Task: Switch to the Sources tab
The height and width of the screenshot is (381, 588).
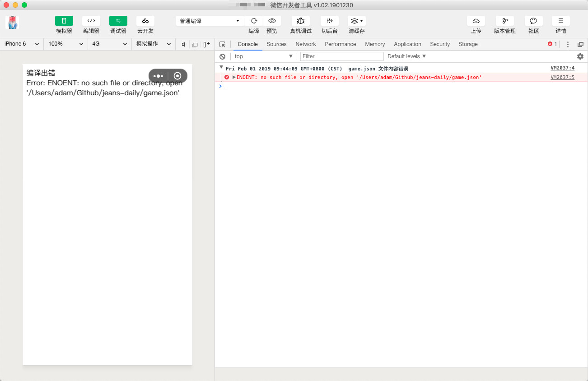Action: pyautogui.click(x=276, y=44)
